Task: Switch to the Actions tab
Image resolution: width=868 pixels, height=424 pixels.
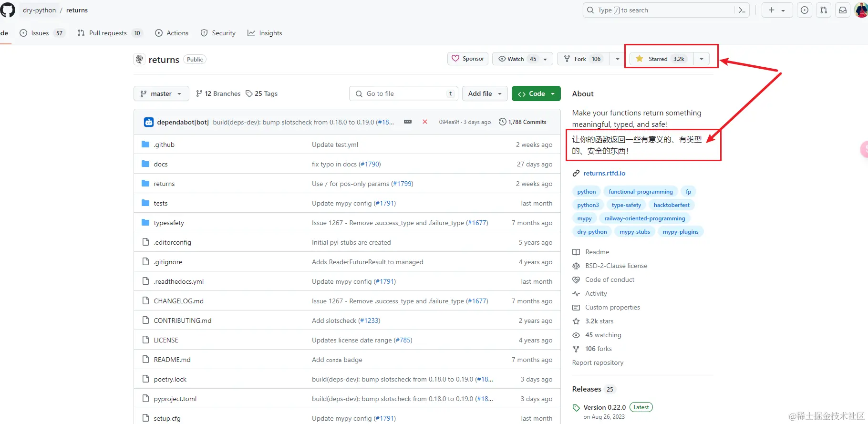Action: point(172,33)
